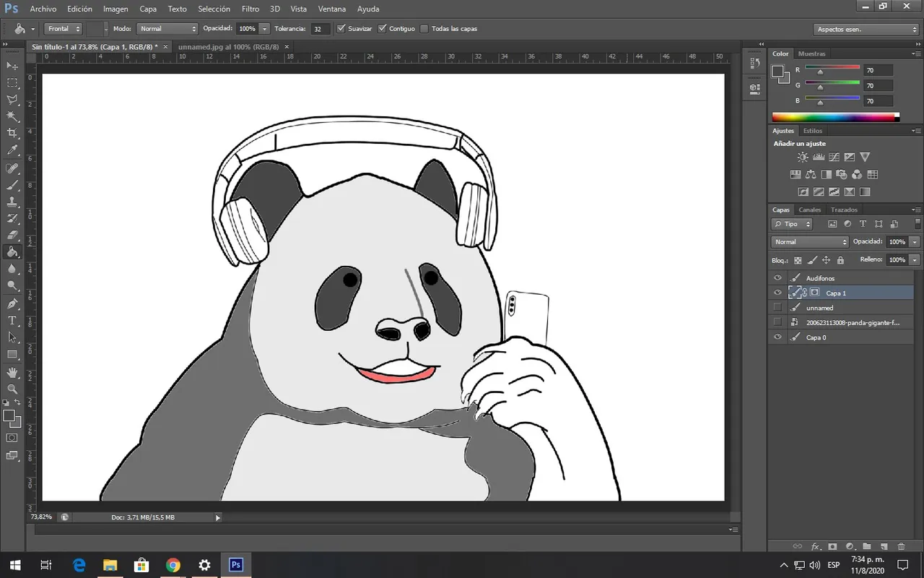Viewport: 924px width, 578px height.
Task: Open the Archivo menu
Action: (43, 9)
